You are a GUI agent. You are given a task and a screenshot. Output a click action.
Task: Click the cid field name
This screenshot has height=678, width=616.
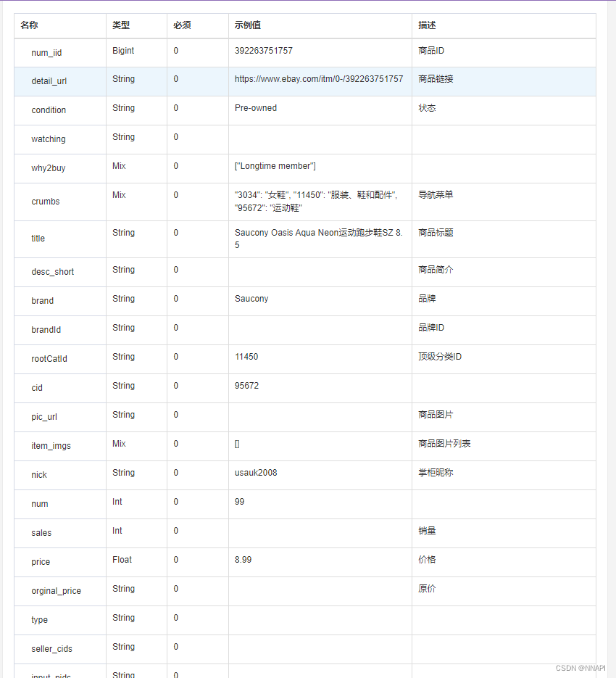37,387
